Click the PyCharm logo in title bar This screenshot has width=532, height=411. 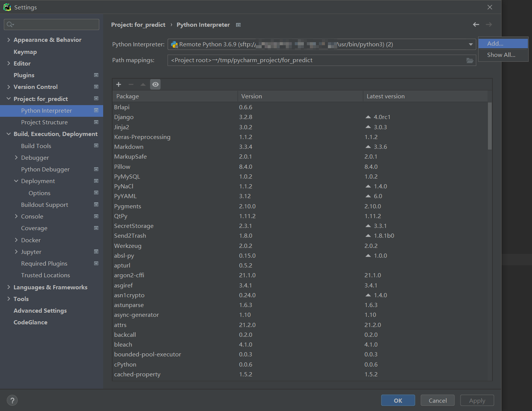(x=7, y=7)
